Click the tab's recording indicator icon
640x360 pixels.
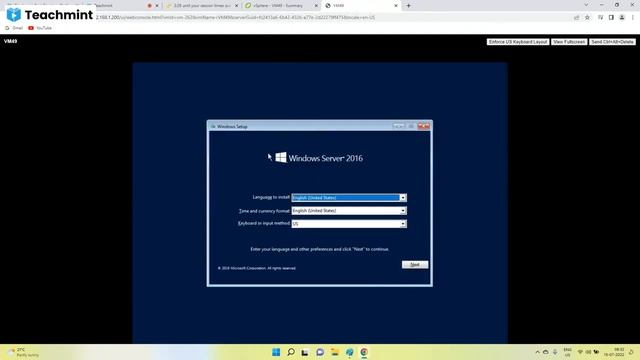coord(149,6)
